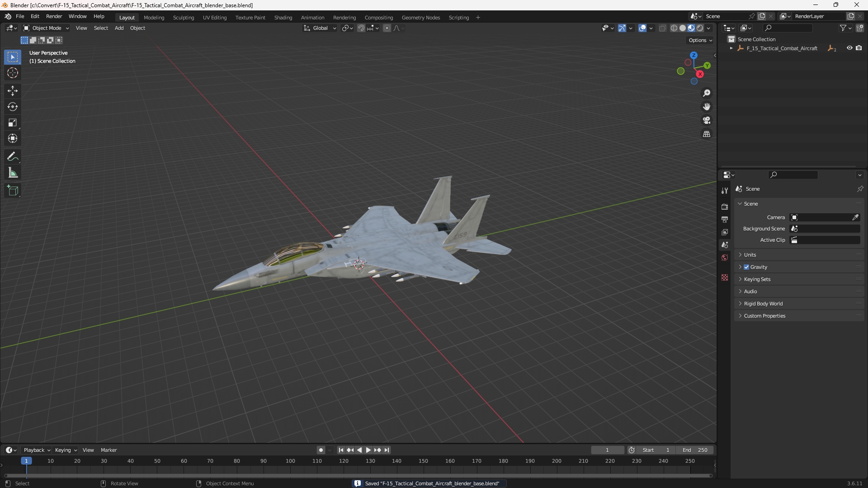Viewport: 868px width, 488px height.
Task: Pin the Scene properties panel
Action: tap(860, 189)
